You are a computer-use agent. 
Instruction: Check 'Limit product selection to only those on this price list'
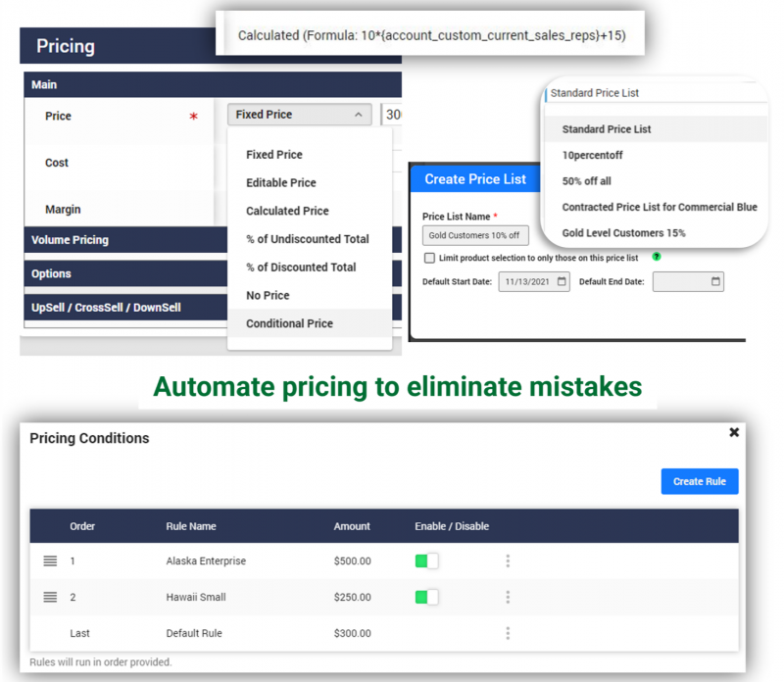point(428,257)
